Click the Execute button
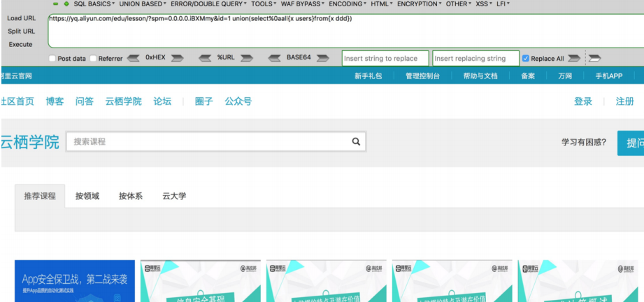The width and height of the screenshot is (644, 302). pyautogui.click(x=20, y=44)
